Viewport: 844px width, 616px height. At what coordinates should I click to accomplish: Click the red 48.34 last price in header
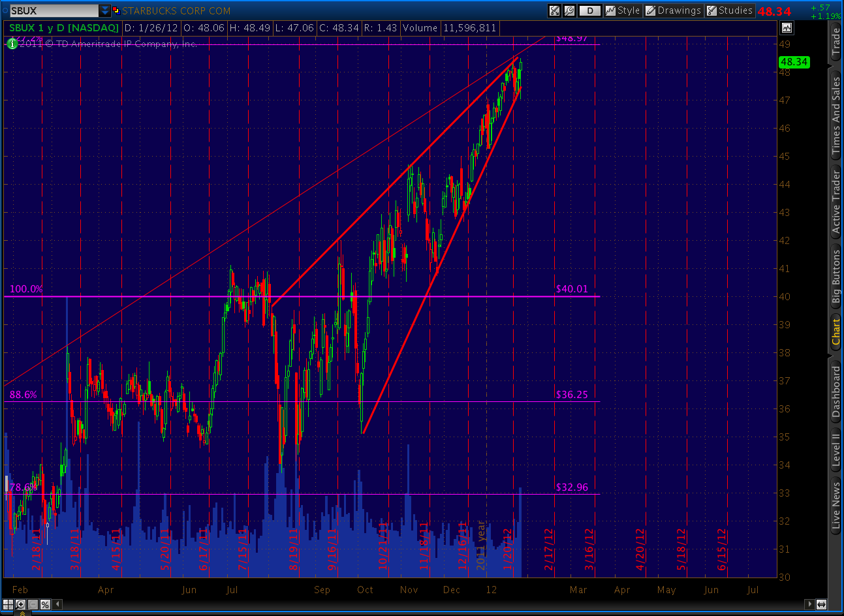coord(775,11)
